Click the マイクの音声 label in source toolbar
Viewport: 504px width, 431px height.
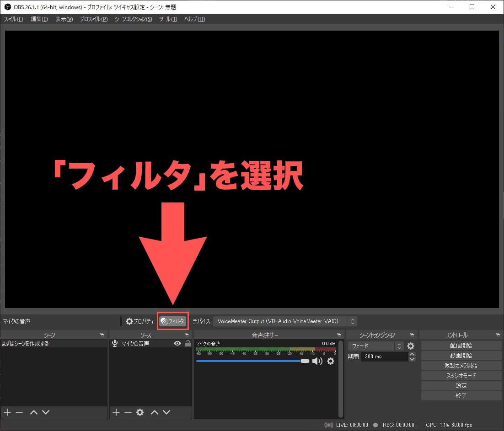(16, 321)
